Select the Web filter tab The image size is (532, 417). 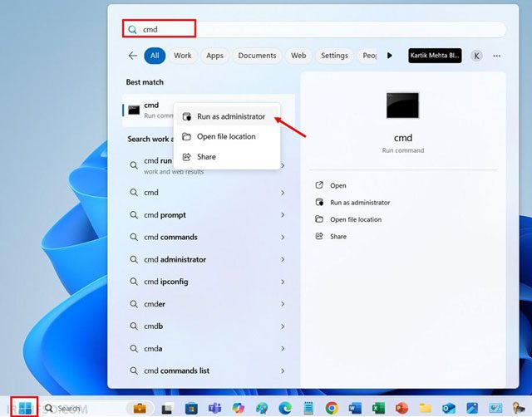pyautogui.click(x=298, y=56)
